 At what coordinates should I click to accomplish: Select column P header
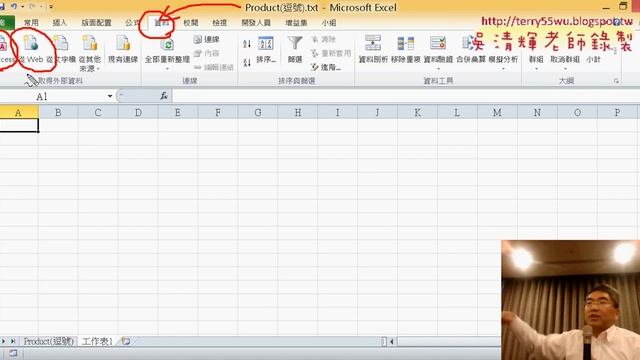[617, 112]
